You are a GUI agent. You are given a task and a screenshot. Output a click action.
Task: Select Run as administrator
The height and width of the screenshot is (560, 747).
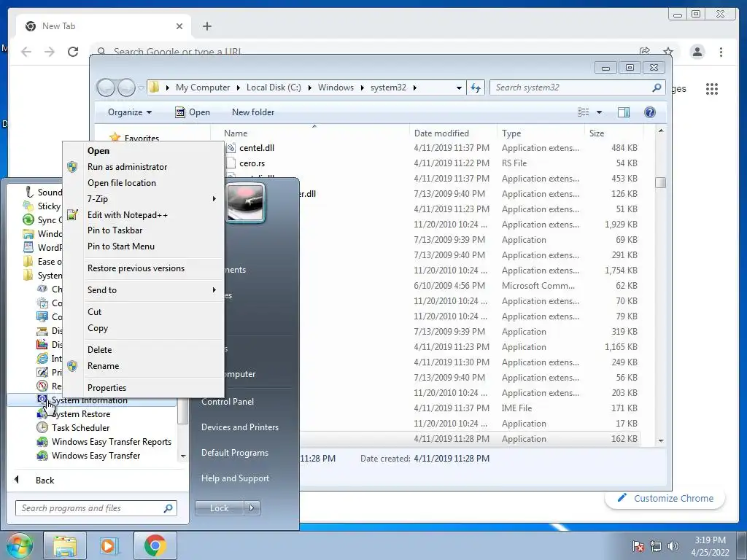pyautogui.click(x=127, y=167)
